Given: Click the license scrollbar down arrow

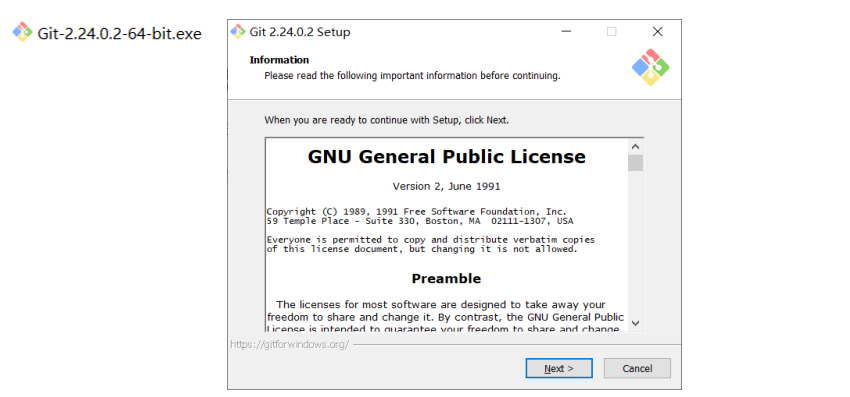Looking at the screenshot, I should (x=636, y=323).
